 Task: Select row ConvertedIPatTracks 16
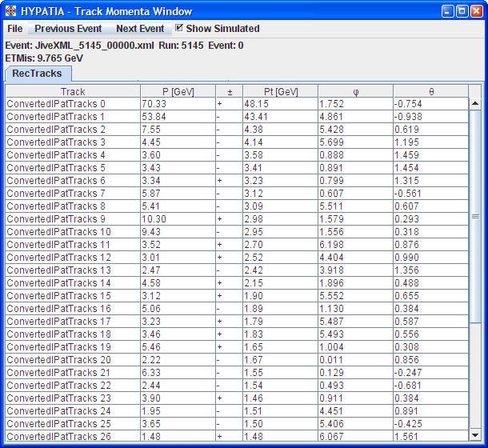pos(237,308)
